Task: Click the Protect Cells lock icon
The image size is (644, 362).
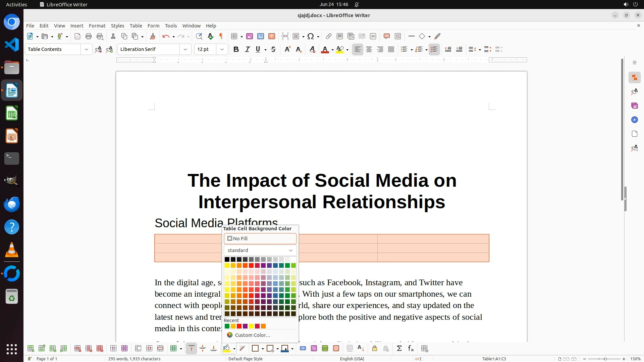Action: pos(375,349)
